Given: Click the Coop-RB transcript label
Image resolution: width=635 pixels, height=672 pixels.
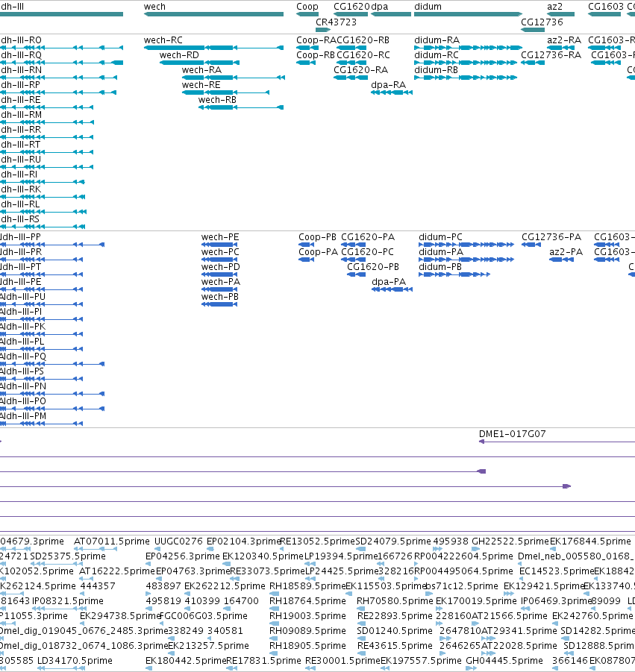Looking at the screenshot, I should (x=315, y=55).
